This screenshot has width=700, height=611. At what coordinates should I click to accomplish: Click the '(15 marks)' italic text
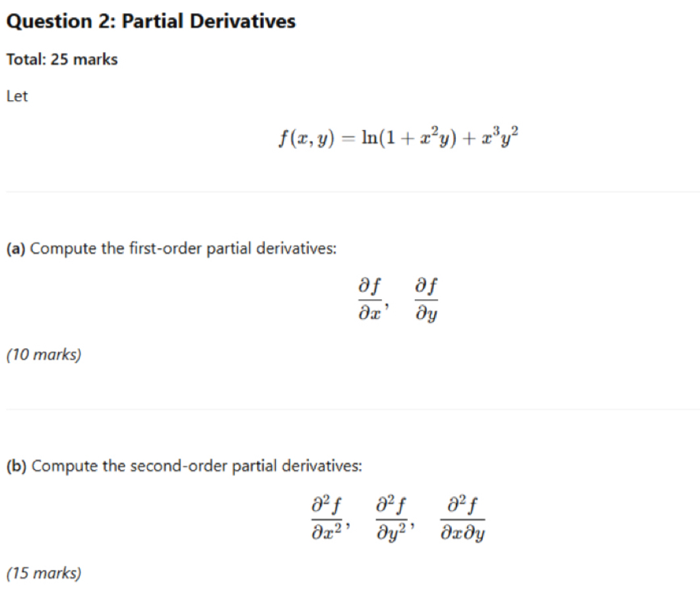[x=44, y=573]
